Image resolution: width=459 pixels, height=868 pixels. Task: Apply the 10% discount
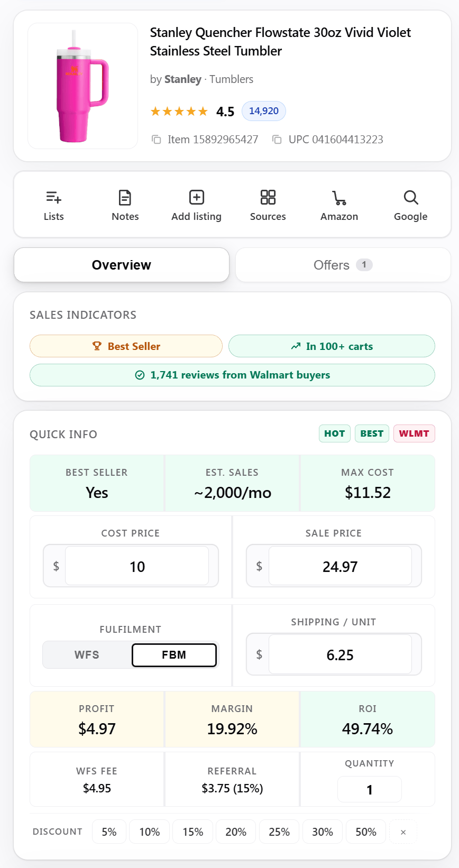click(x=149, y=832)
